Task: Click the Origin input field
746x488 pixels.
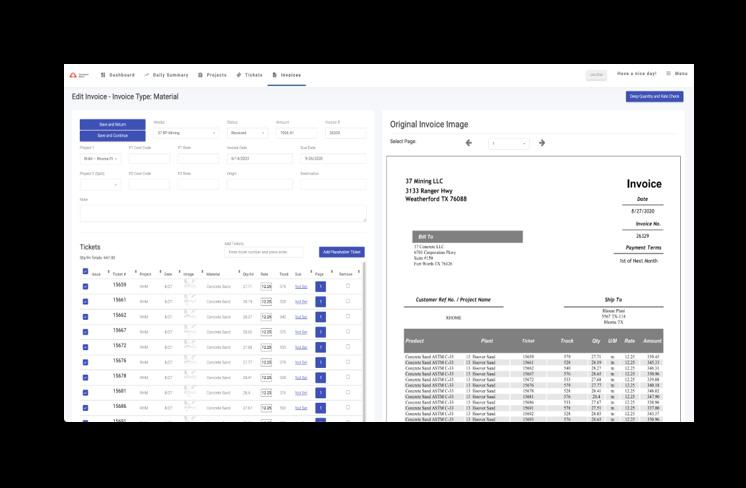Action: coord(260,185)
